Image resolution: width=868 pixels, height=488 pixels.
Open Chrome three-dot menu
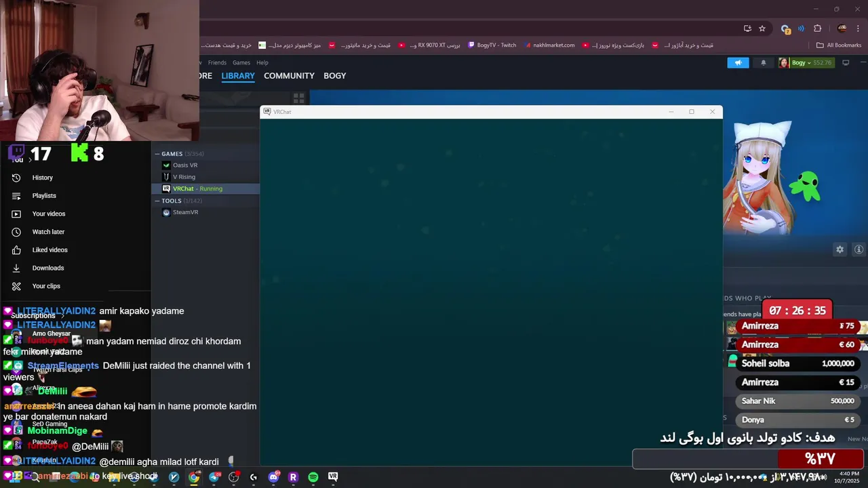click(858, 28)
